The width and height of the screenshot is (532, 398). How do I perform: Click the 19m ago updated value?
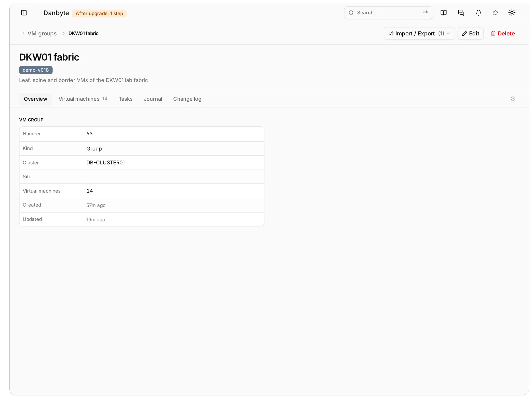point(96,219)
